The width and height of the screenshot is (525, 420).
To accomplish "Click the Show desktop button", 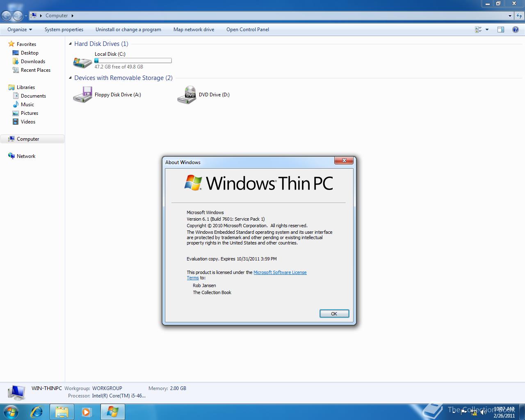I will click(x=522, y=412).
